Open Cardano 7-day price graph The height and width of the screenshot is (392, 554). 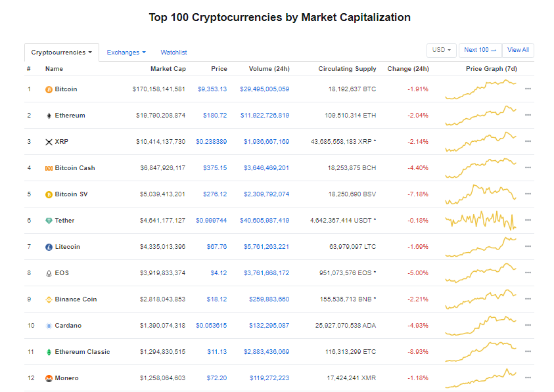pyautogui.click(x=480, y=325)
